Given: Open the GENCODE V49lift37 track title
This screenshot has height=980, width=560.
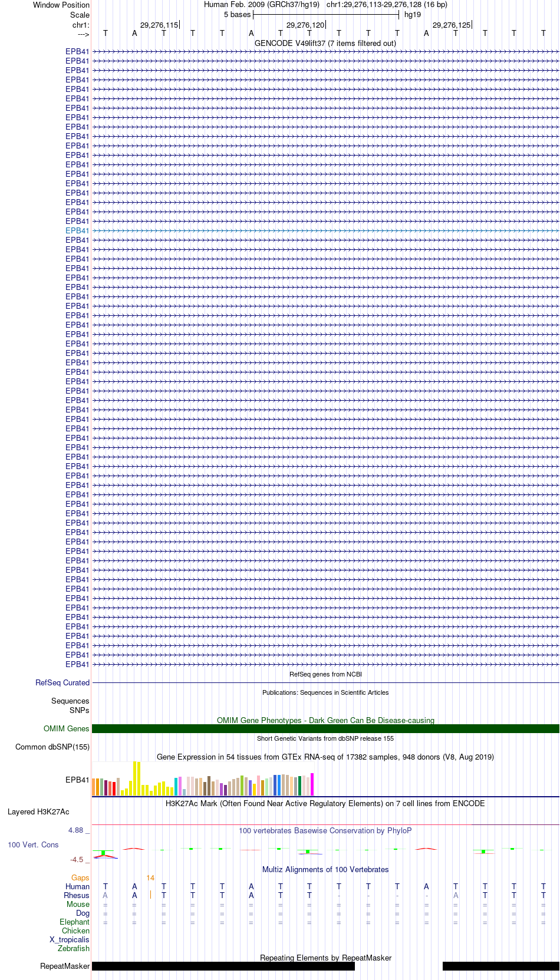Looking at the screenshot, I should tap(325, 43).
